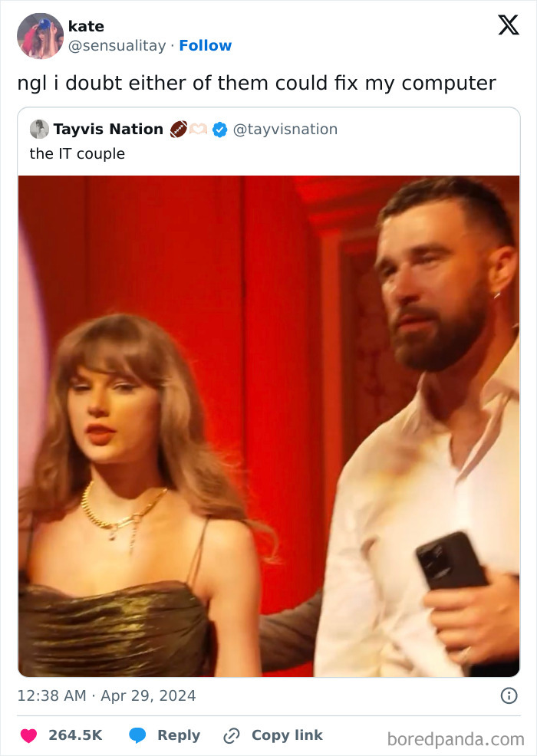
Task: Click the "kate" display name
Action: (86, 26)
